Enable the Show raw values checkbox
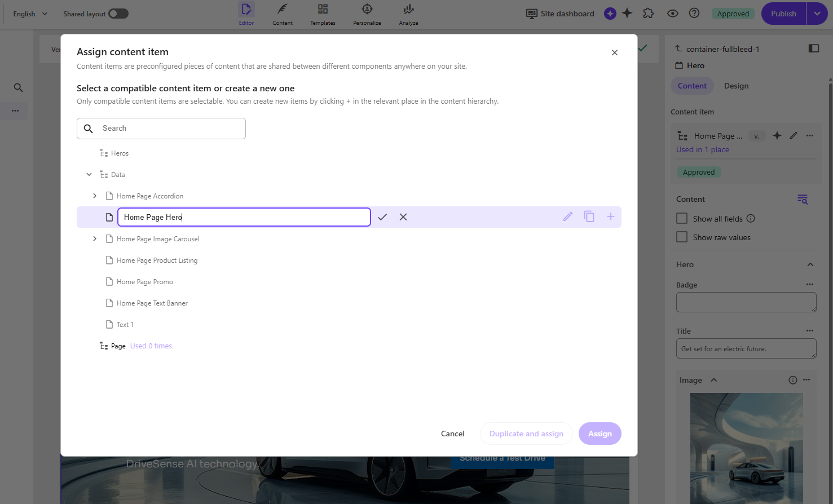Screen dimensions: 833x504 click(682, 237)
